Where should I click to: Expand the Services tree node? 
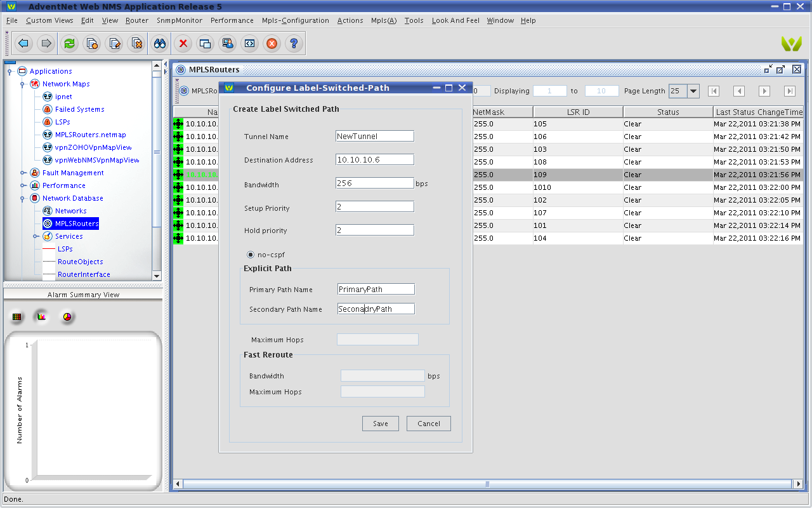click(x=36, y=236)
